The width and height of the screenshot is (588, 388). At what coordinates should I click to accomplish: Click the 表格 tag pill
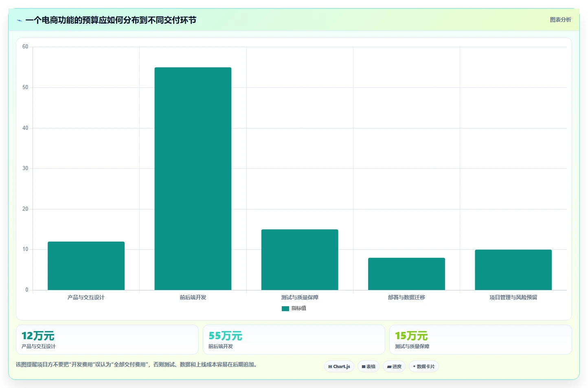(x=369, y=366)
